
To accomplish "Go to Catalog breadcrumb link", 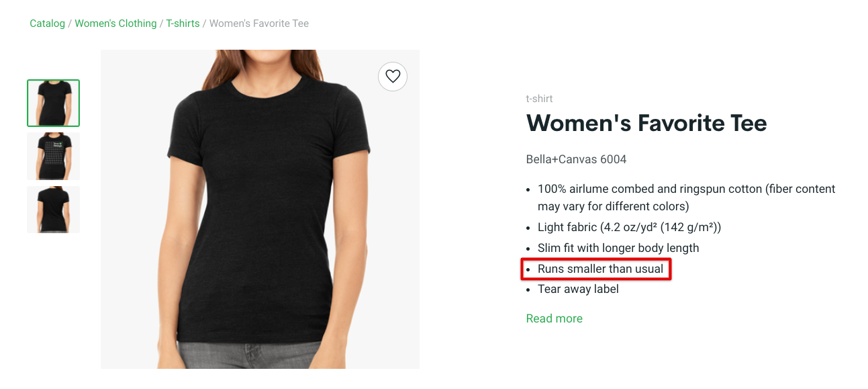I will click(x=47, y=24).
